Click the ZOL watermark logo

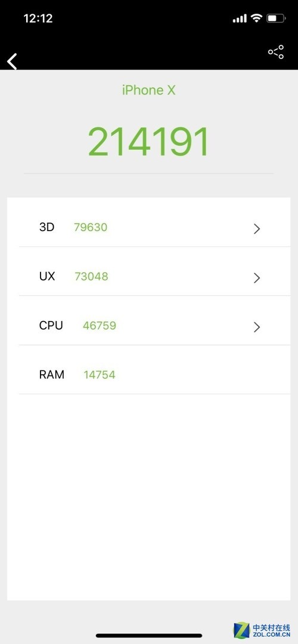pos(262,630)
